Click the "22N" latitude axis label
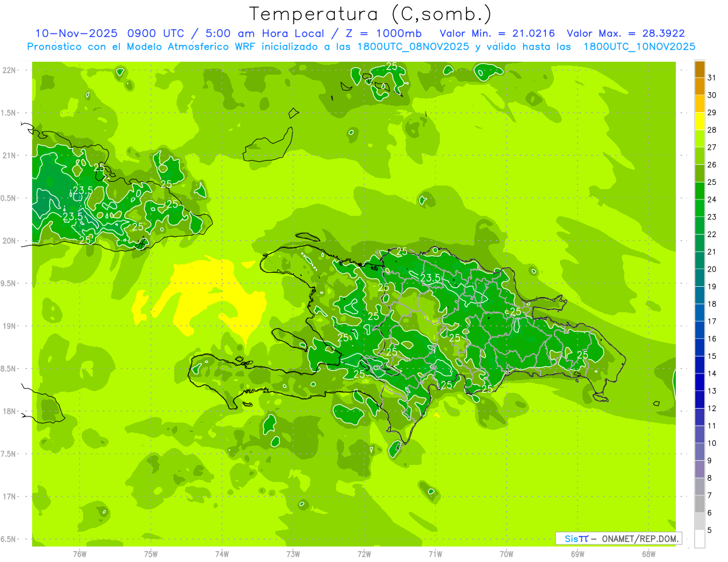The height and width of the screenshot is (562, 728). (10, 70)
